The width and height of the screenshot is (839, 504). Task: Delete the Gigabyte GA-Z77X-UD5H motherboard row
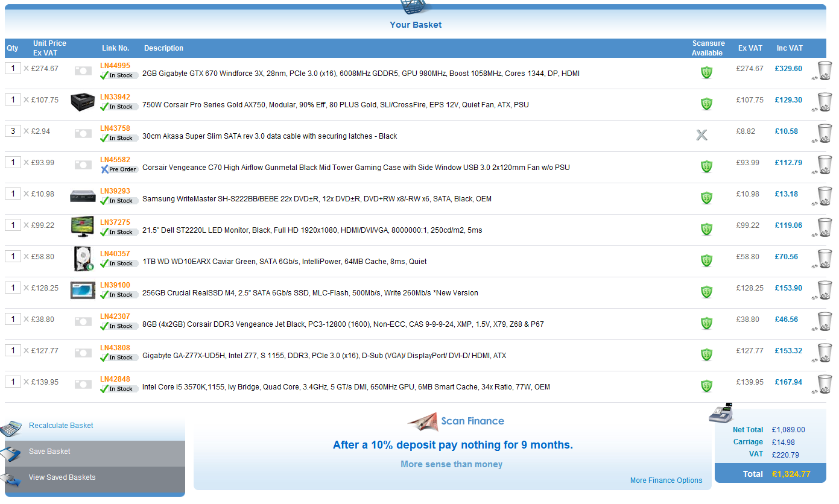coord(823,353)
